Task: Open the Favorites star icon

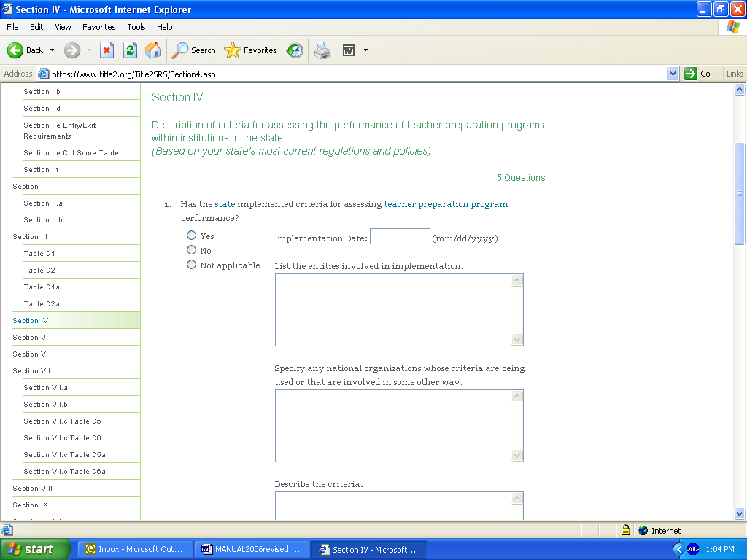Action: pyautogui.click(x=233, y=50)
